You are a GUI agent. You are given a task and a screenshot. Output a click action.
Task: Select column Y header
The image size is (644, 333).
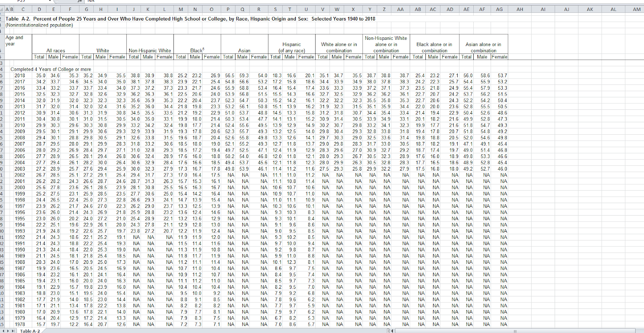tap(370, 9)
